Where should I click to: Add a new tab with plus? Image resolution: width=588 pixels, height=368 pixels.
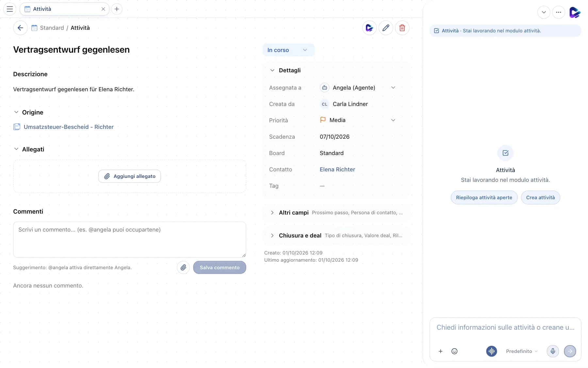click(x=117, y=9)
